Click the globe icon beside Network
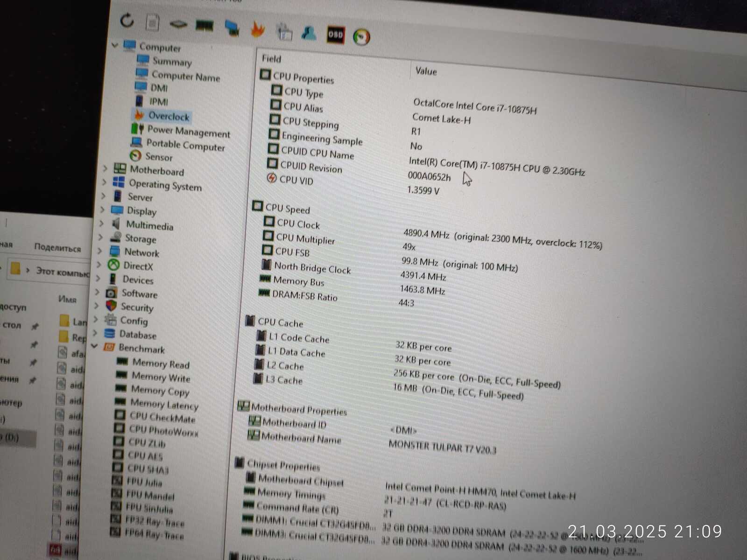Screen dimensions: 747x560 [x=114, y=251]
